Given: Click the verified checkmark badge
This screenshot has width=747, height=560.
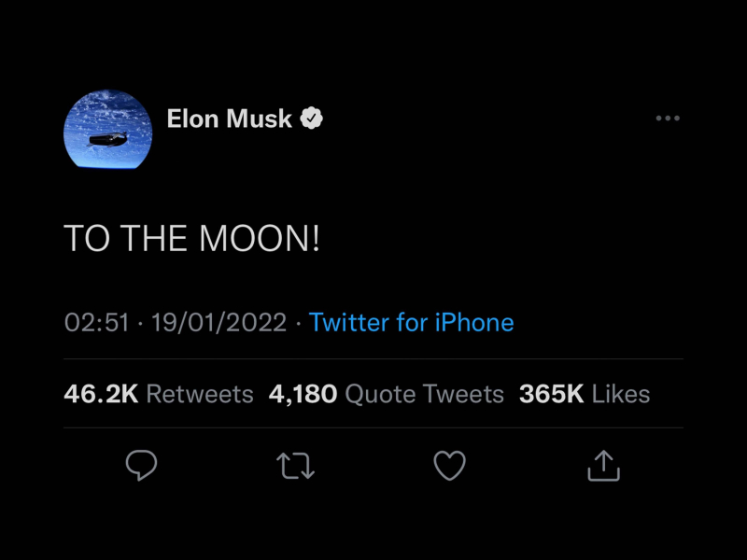Looking at the screenshot, I should pyautogui.click(x=311, y=119).
